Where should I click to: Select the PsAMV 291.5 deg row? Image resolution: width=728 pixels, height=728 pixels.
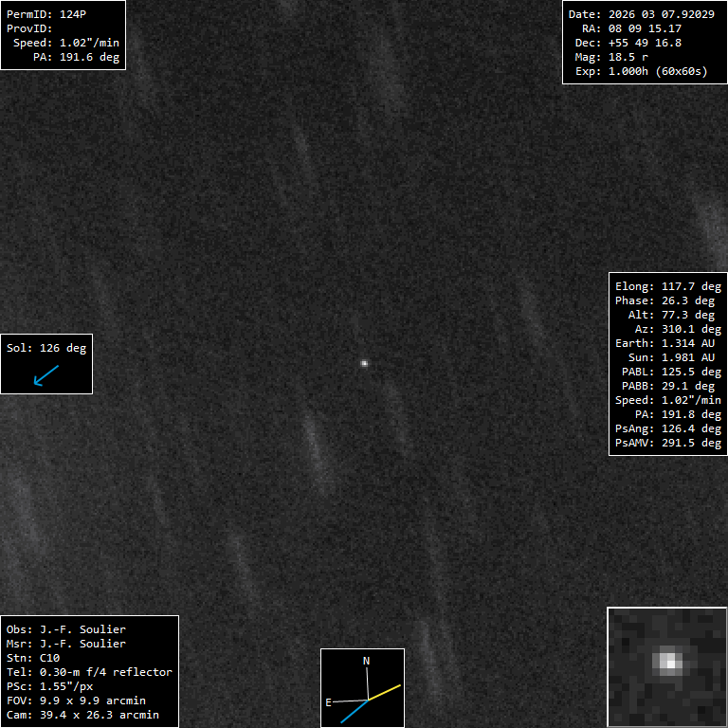(667, 443)
